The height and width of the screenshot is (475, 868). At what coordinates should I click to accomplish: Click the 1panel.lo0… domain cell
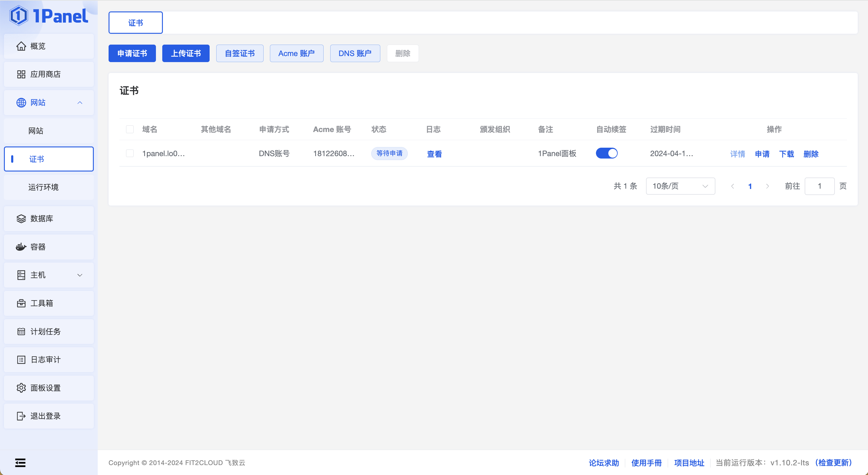(163, 153)
